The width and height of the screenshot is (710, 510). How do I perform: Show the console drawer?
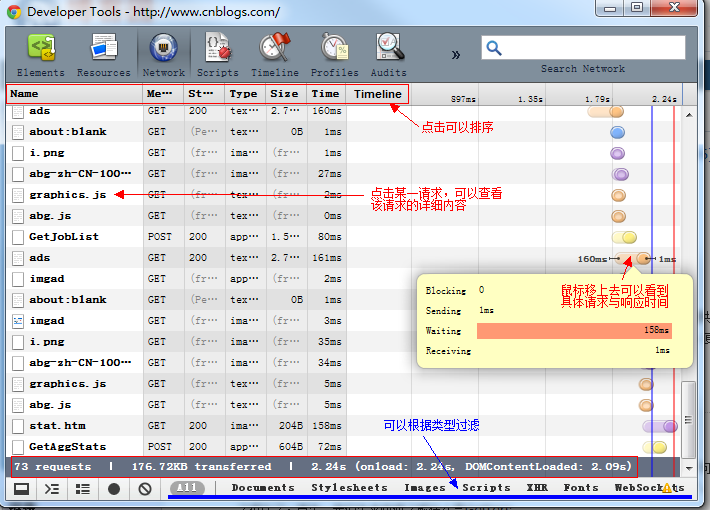[x=52, y=489]
